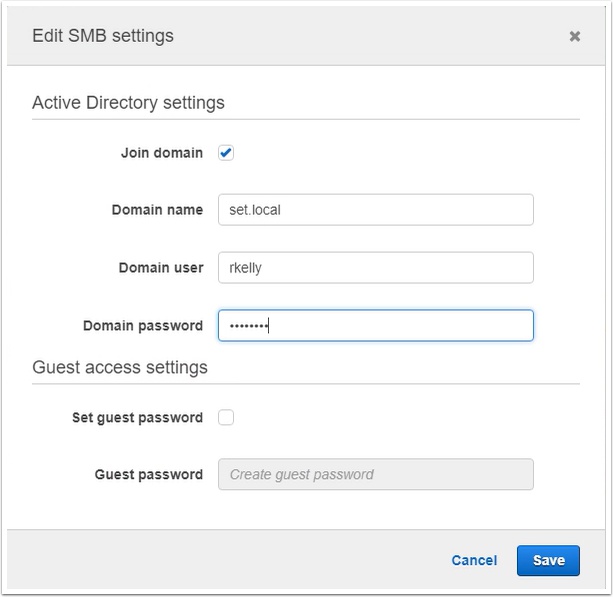Click the disabled Guest password field
The height and width of the screenshot is (597, 613).
coord(376,474)
